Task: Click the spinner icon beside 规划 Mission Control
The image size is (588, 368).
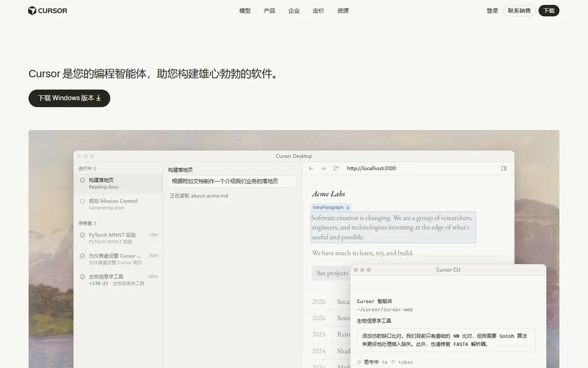Action: tap(83, 201)
